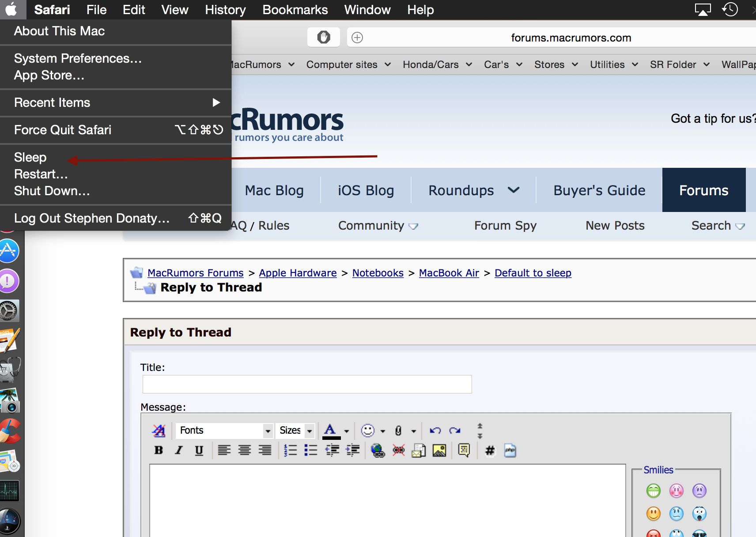Click the Insert Link globe icon
Image resolution: width=756 pixels, height=537 pixels.
coord(378,450)
